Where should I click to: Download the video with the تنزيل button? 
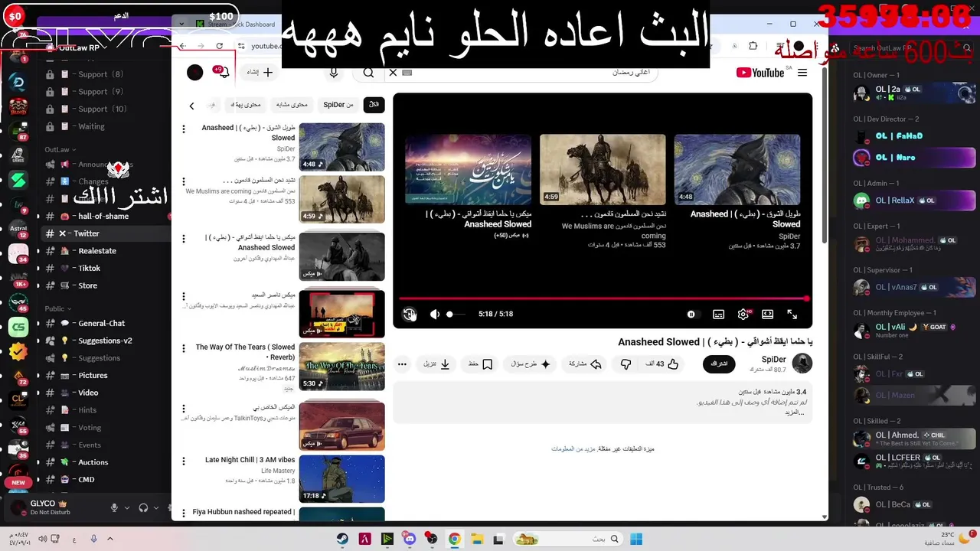click(x=436, y=364)
